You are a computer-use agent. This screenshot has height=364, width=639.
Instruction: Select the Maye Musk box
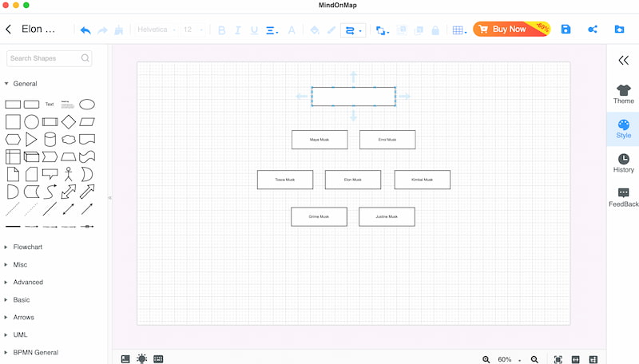click(319, 140)
